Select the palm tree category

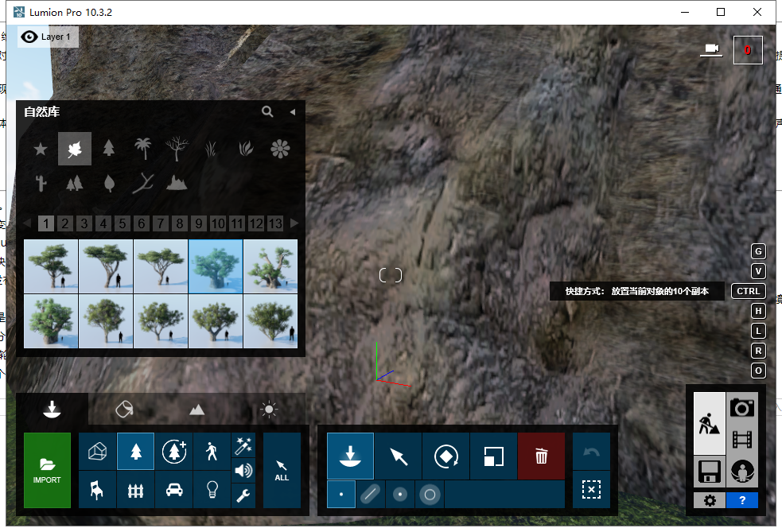(x=142, y=149)
